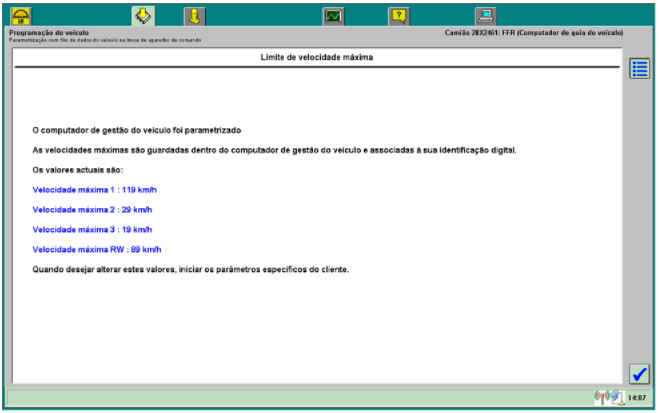Select the highlighted vehicle programming icon
The width and height of the screenshot is (659, 413).
coord(143,14)
